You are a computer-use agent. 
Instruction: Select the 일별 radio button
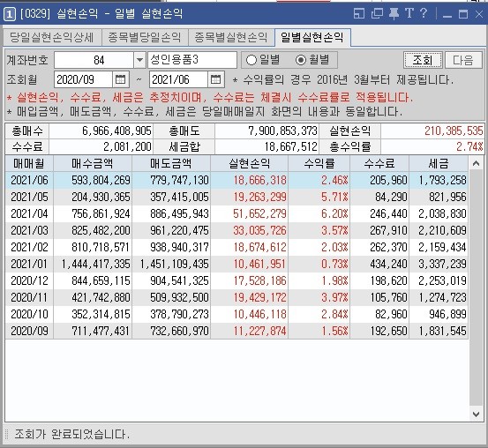252,60
